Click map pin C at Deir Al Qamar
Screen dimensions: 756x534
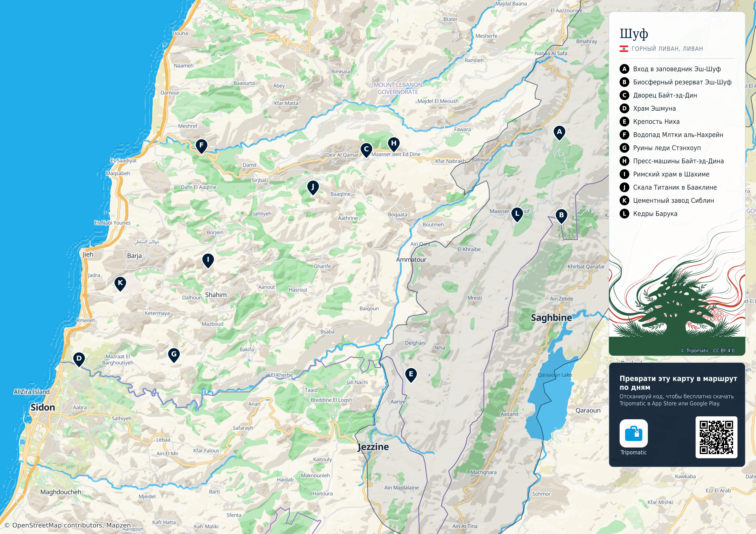(x=366, y=150)
